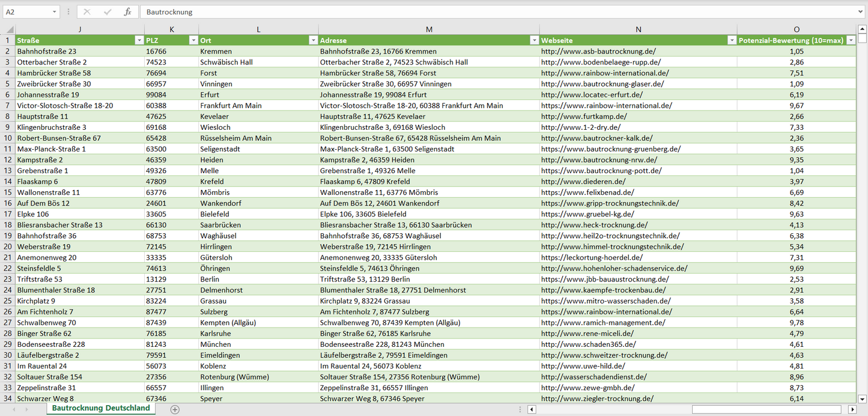The image size is (868, 416).
Task: Click the Insert Function fx icon
Action: pyautogui.click(x=127, y=12)
